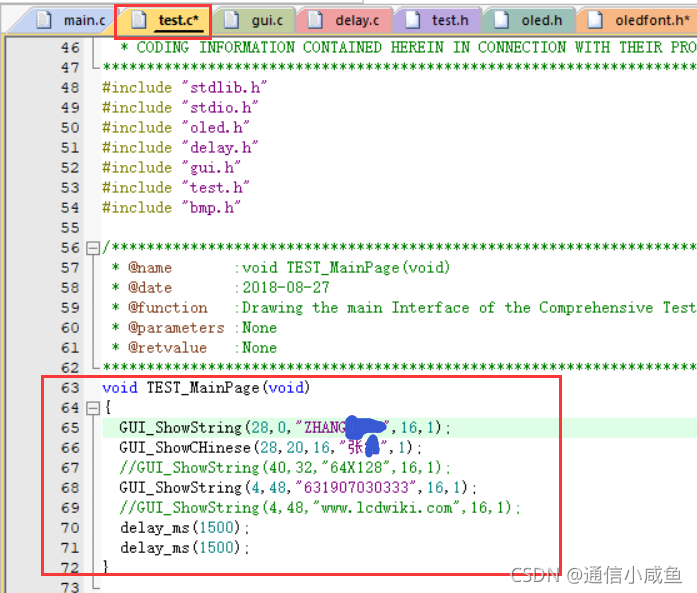
Task: Open the oledfont.h* tab
Action: (x=637, y=20)
